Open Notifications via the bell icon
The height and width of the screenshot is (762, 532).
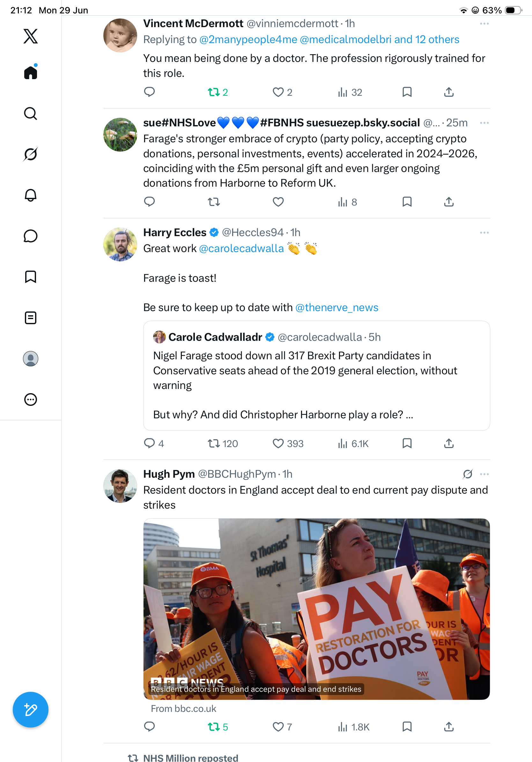tap(31, 195)
